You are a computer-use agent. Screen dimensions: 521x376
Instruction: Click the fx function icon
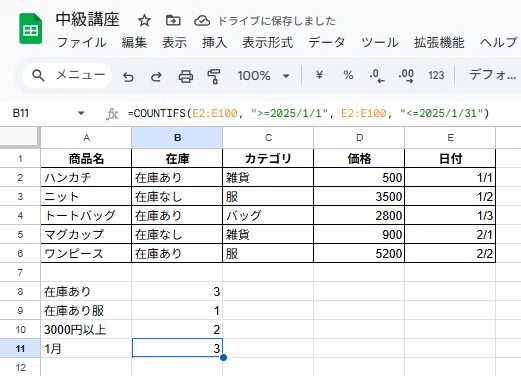(x=112, y=114)
